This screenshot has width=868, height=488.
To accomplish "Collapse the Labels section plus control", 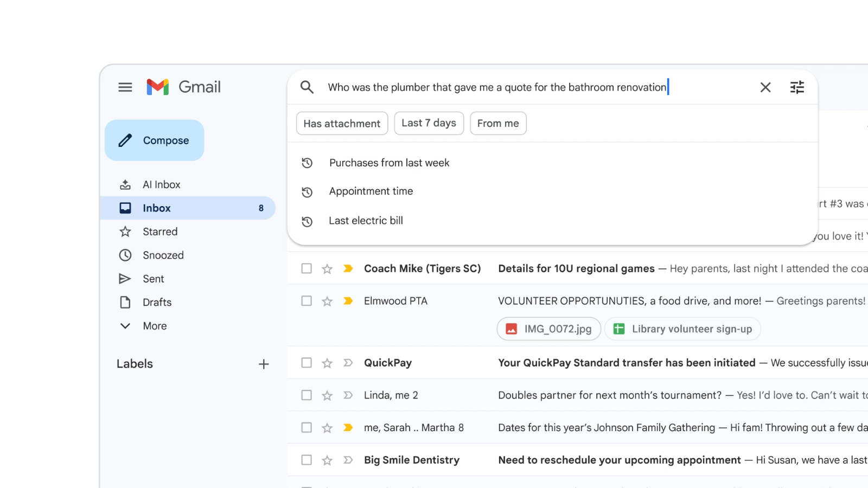I will click(x=264, y=364).
